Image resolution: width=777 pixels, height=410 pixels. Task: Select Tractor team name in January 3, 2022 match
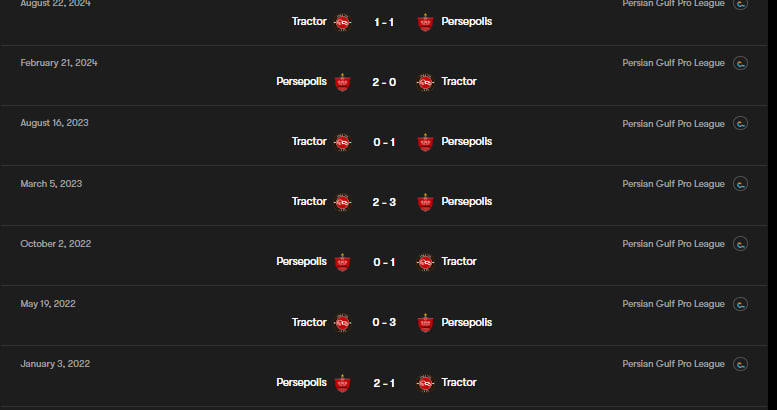point(459,383)
